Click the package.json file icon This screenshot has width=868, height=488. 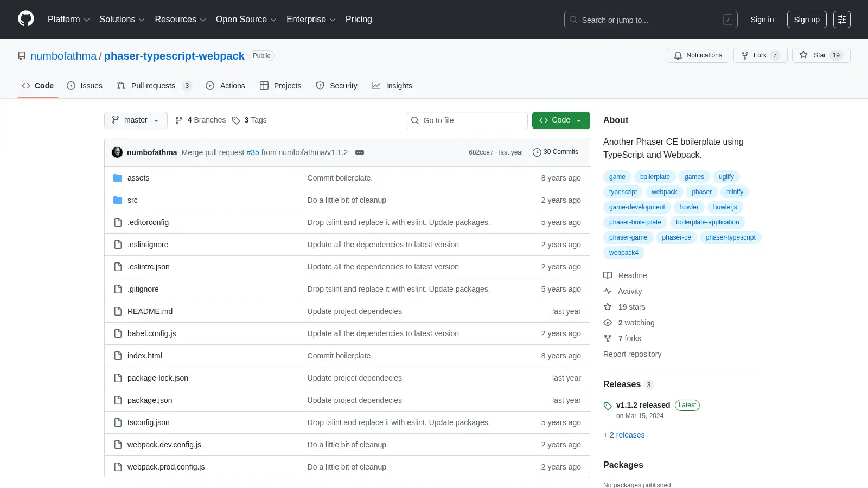(x=118, y=400)
